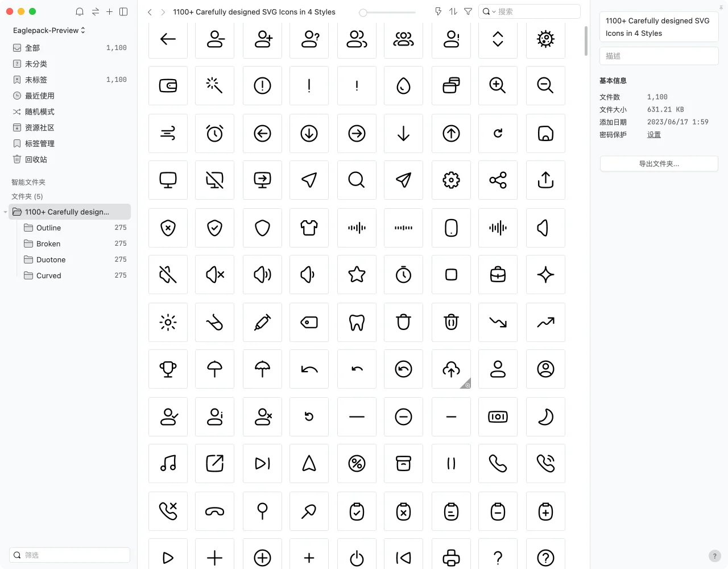
Task: Select the power button icon thumbnail
Action: click(357, 554)
